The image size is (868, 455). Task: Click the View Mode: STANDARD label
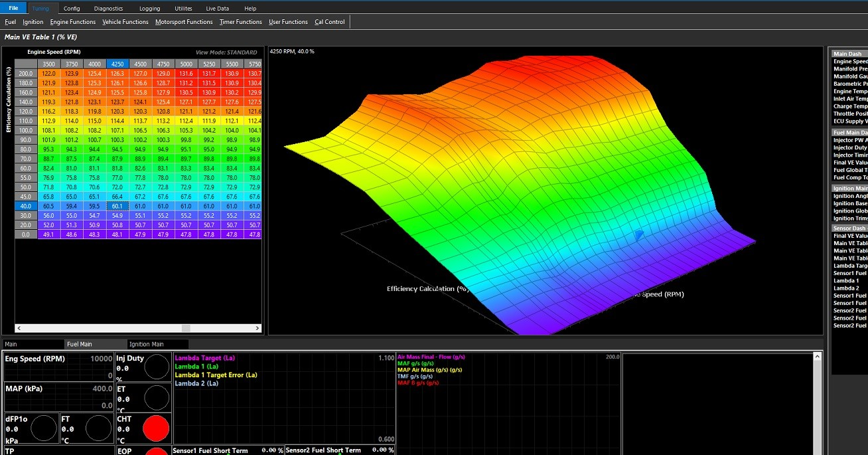[226, 52]
